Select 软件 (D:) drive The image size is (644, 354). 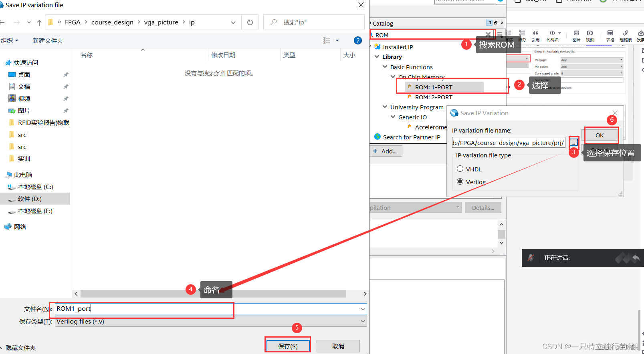[x=35, y=199]
